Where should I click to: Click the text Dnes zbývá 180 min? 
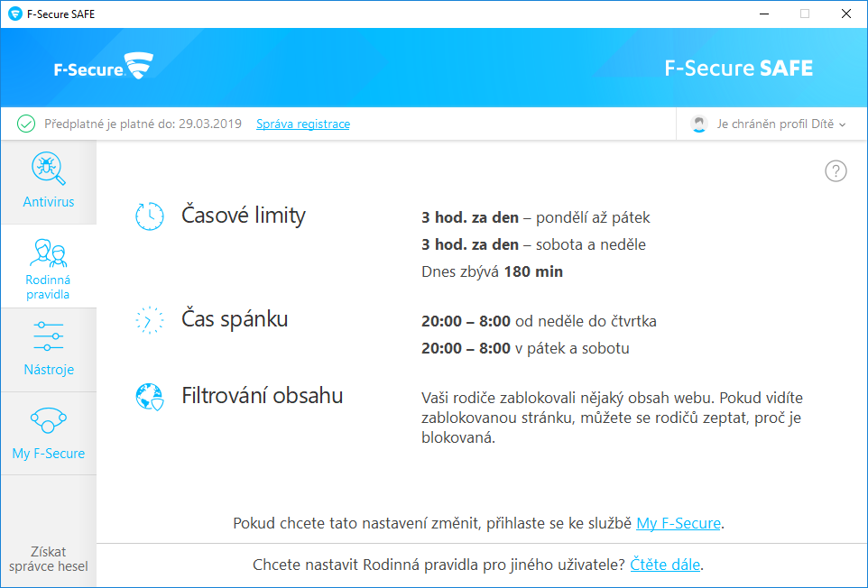(x=492, y=271)
